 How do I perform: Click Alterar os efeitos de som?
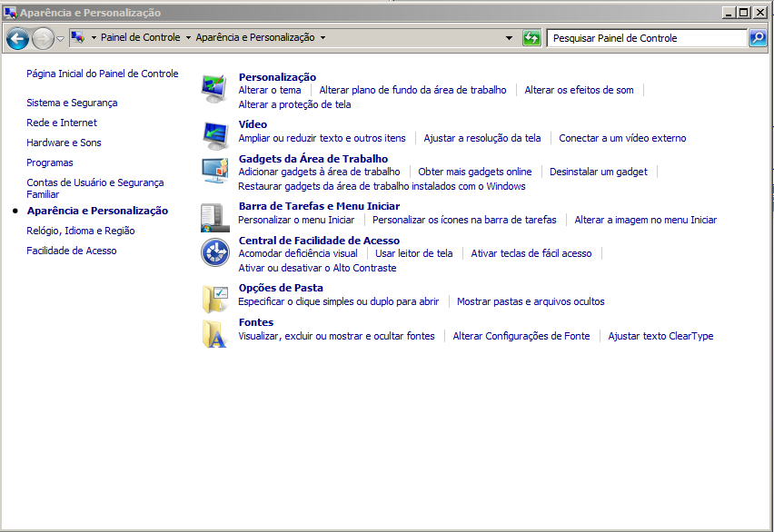tap(579, 90)
